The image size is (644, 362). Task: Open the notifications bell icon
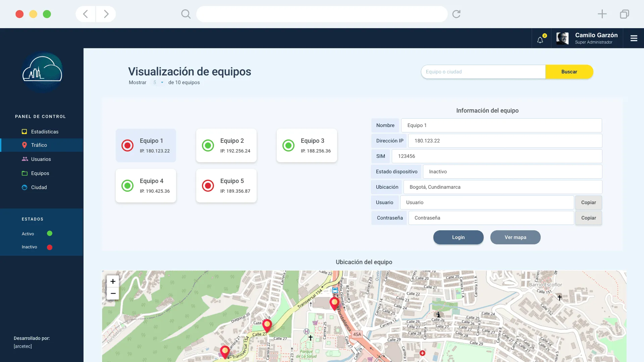point(540,40)
